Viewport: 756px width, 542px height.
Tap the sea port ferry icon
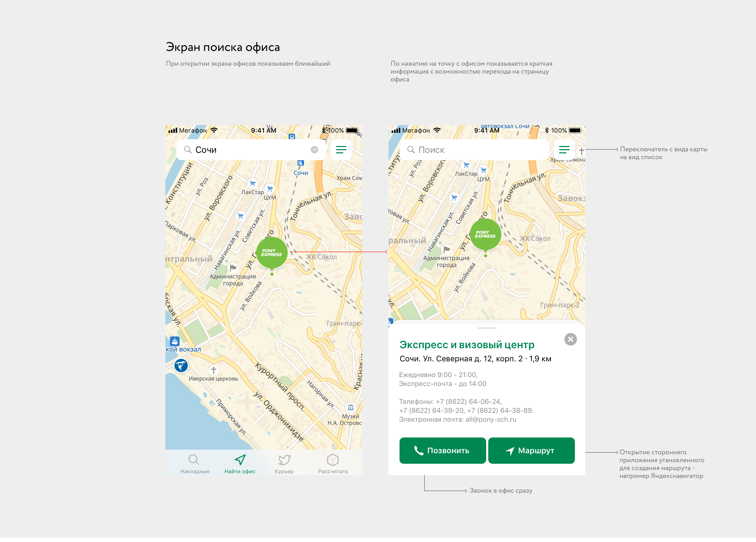pos(175,341)
